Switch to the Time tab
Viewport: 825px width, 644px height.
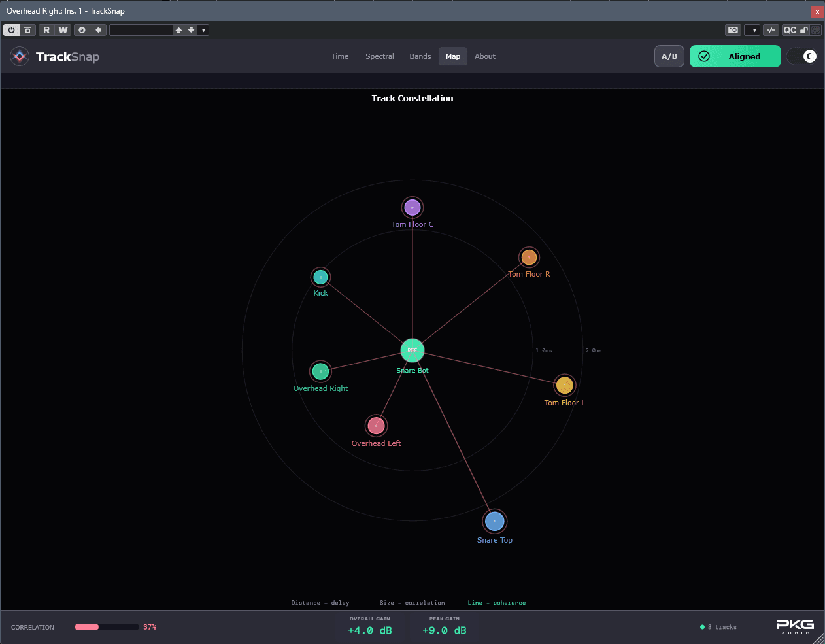[x=340, y=56]
